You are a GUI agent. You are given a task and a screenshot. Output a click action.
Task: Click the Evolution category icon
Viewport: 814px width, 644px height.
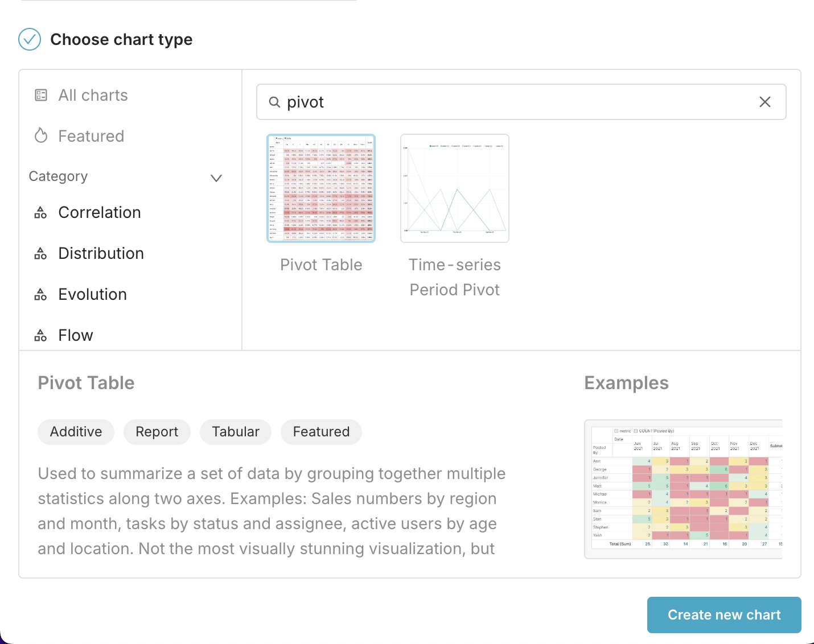[x=40, y=295]
